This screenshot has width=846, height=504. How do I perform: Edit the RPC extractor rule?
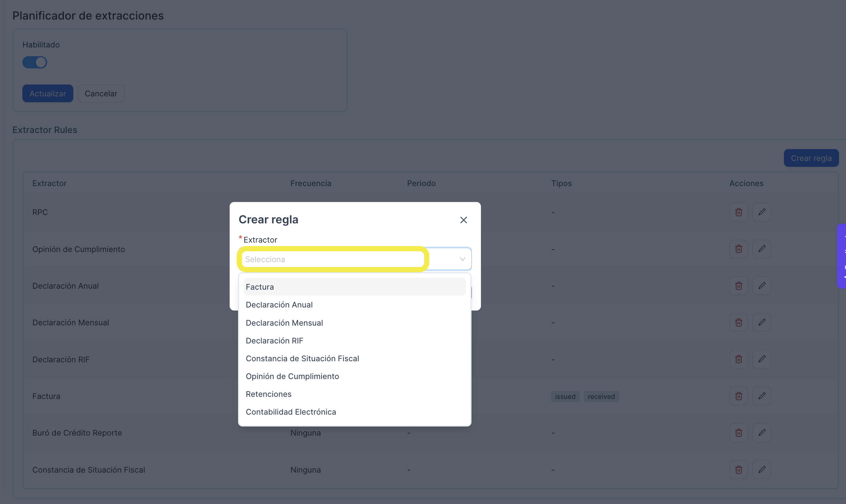tap(762, 212)
